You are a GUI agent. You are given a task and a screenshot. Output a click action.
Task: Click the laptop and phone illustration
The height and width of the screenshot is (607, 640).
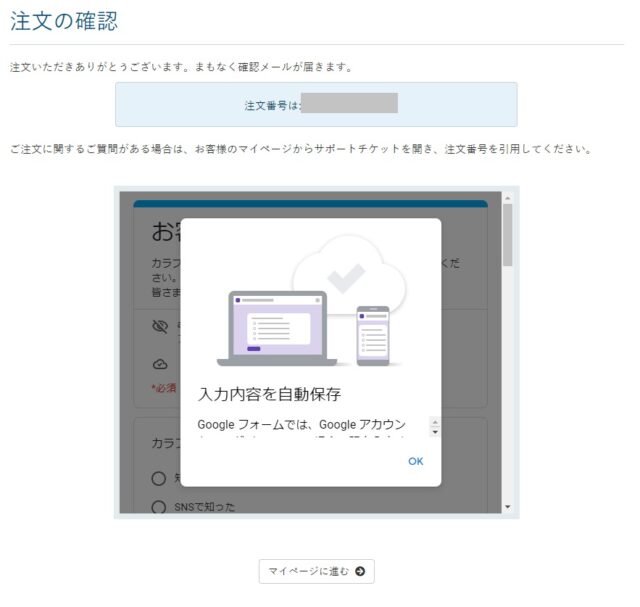tap(311, 301)
